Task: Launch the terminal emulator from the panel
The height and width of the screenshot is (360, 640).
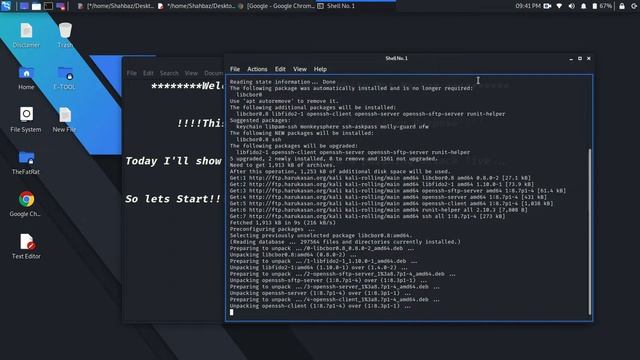Action: [x=48, y=6]
